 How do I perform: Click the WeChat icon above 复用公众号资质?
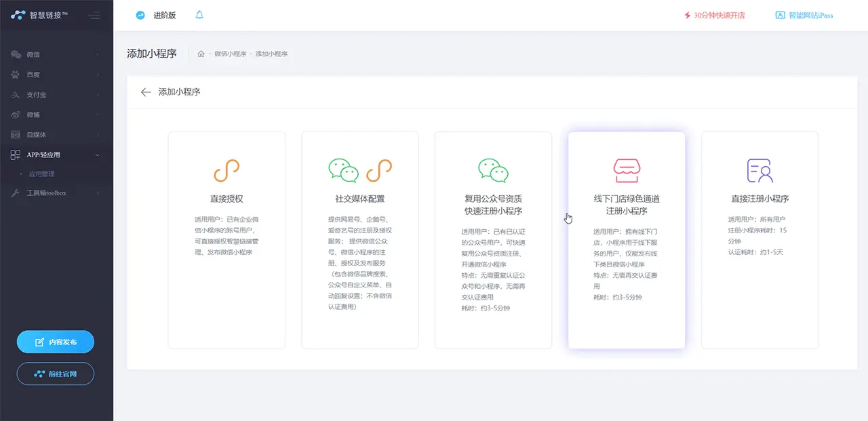tap(493, 169)
